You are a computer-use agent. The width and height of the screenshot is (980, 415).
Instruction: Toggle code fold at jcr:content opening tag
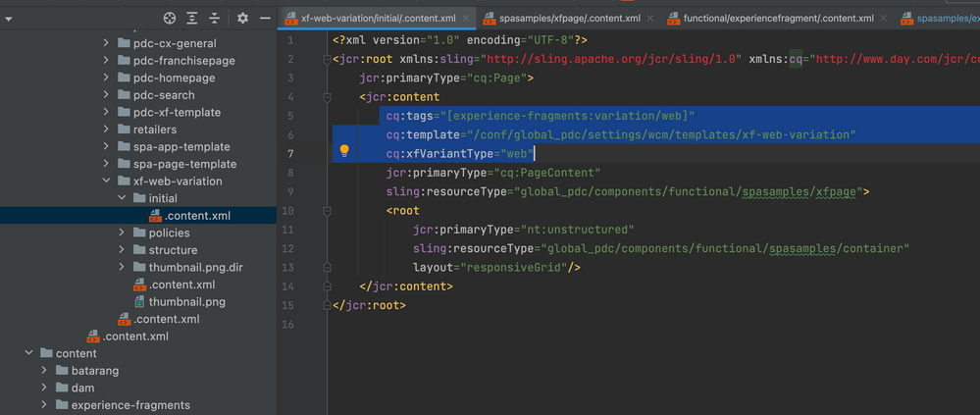click(x=325, y=97)
